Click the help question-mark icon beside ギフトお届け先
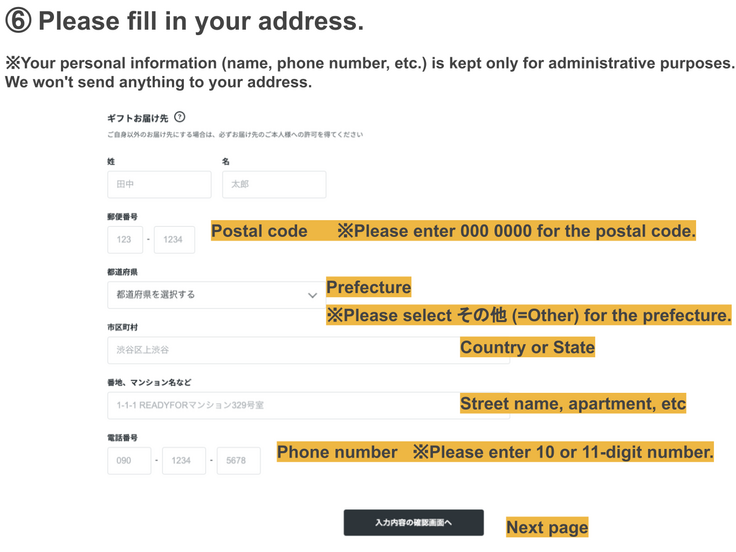This screenshot has width=736, height=552. (180, 117)
